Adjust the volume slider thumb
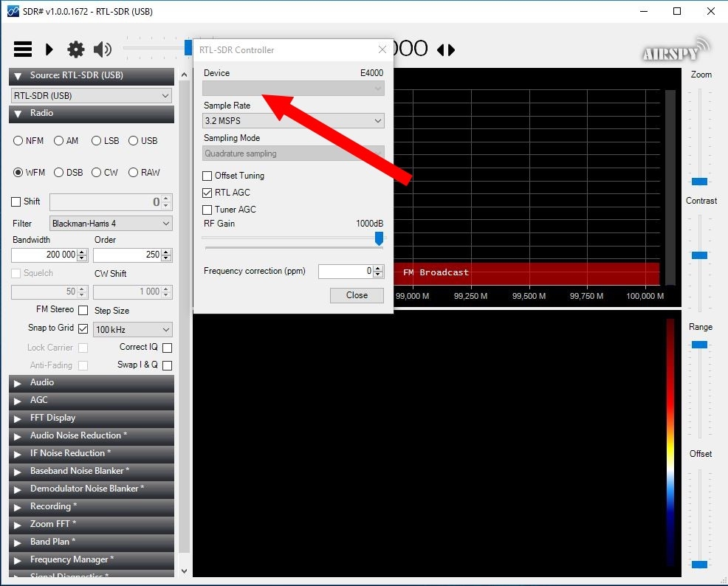This screenshot has height=586, width=728. coord(188,47)
